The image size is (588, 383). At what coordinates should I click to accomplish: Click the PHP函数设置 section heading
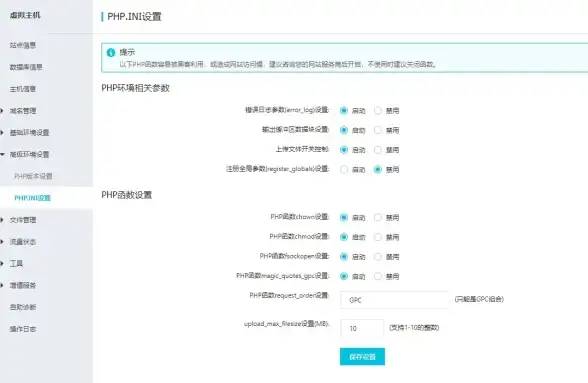(126, 195)
